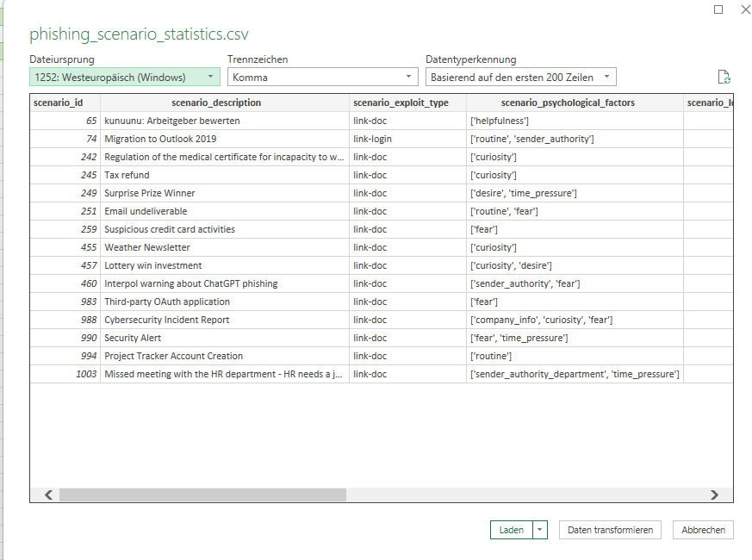Expand the Trennzeichen delimiter dropdown

pos(322,77)
